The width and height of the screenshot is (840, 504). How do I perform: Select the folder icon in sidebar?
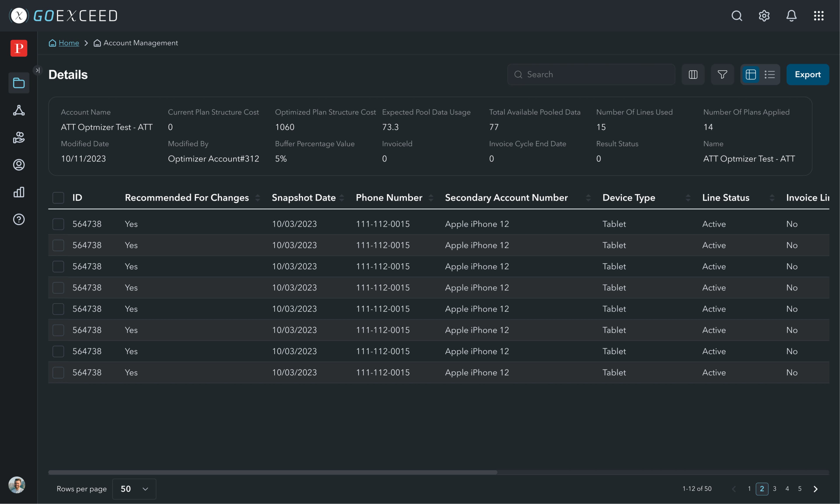pos(19,83)
